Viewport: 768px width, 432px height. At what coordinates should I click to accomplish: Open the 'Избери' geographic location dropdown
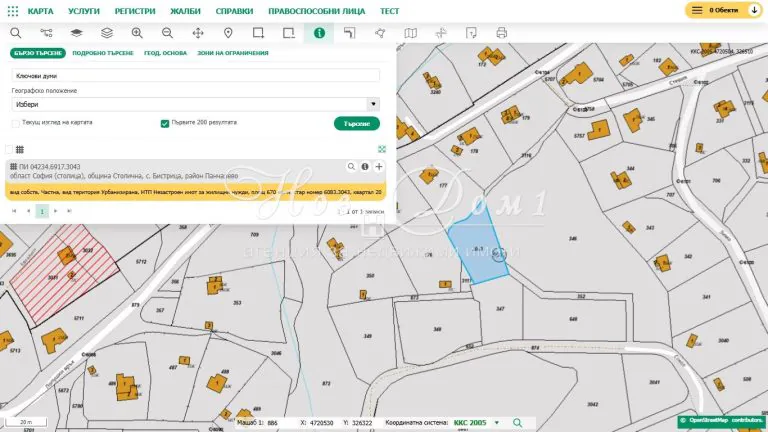coord(195,103)
